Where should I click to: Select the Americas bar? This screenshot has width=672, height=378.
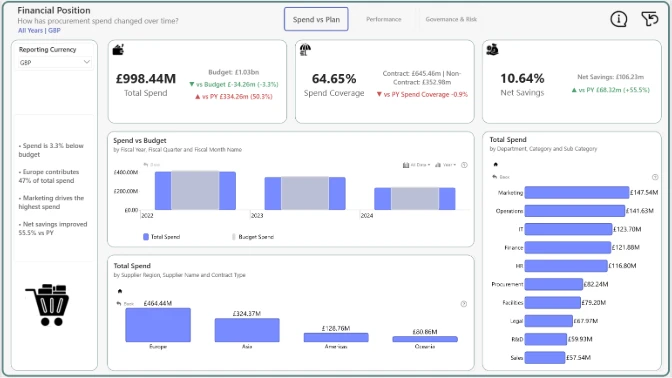[336, 338]
